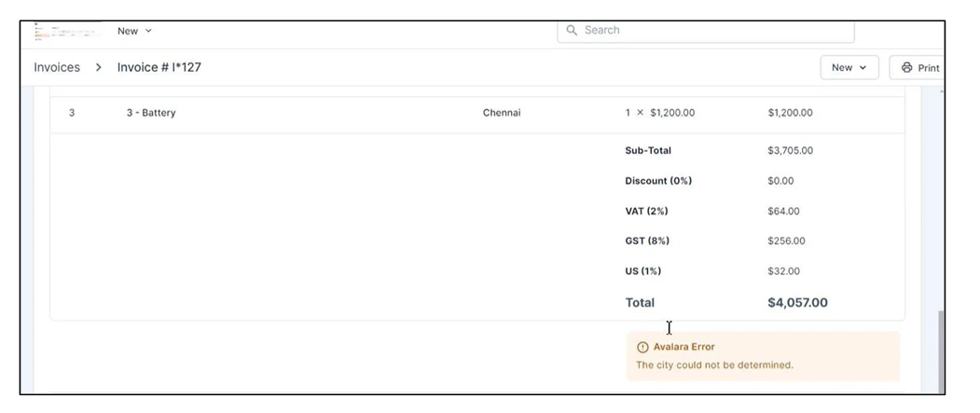
Task: Click the search magnifier icon
Action: click(572, 30)
